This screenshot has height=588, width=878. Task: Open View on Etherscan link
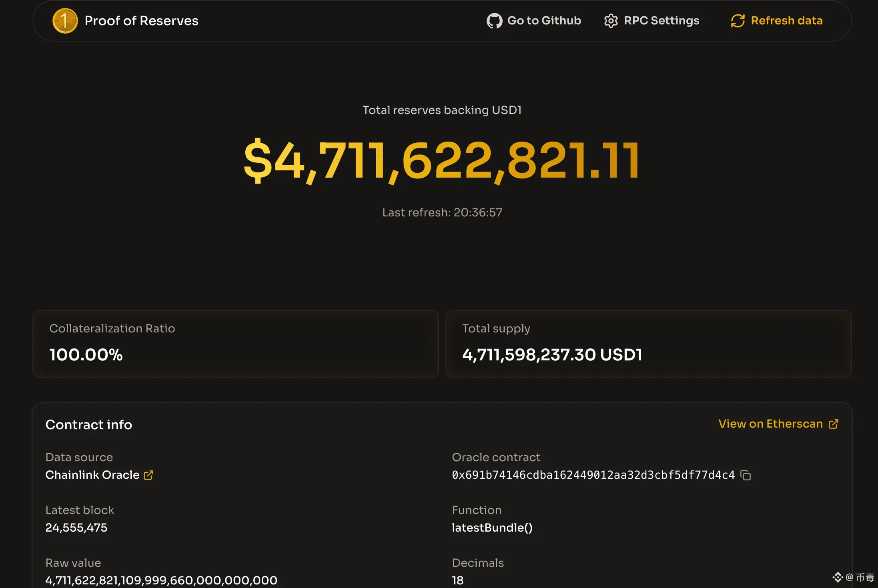coord(770,424)
